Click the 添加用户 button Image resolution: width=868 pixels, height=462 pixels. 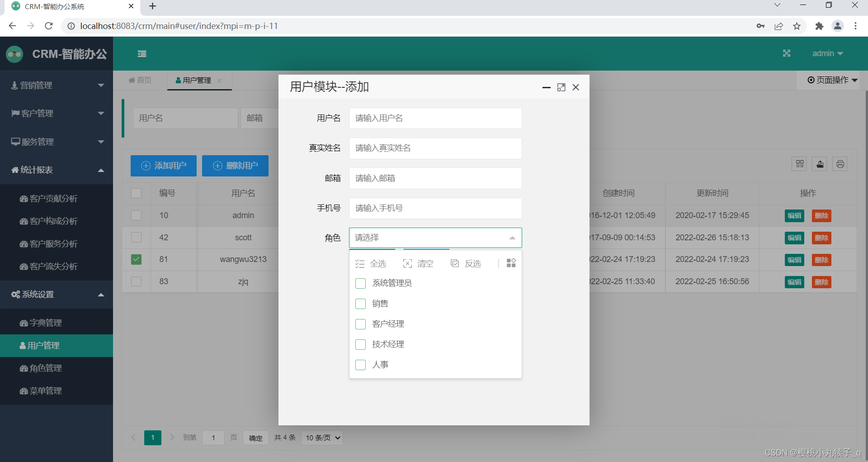click(163, 166)
